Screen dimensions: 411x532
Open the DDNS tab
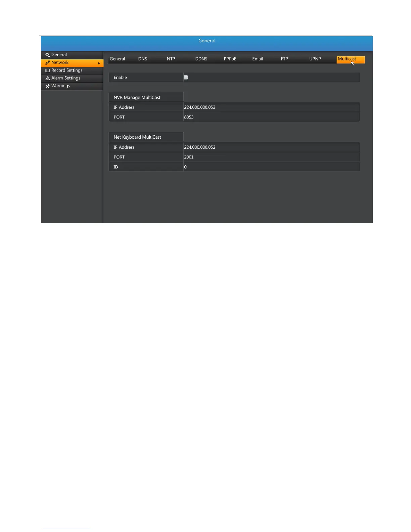click(x=201, y=59)
